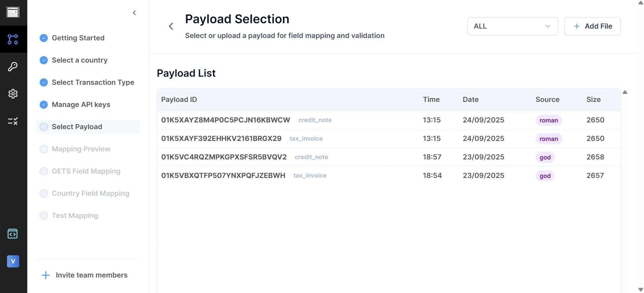This screenshot has height=293, width=644.
Task: Open the settings gear icon in sidebar
Action: (x=13, y=94)
